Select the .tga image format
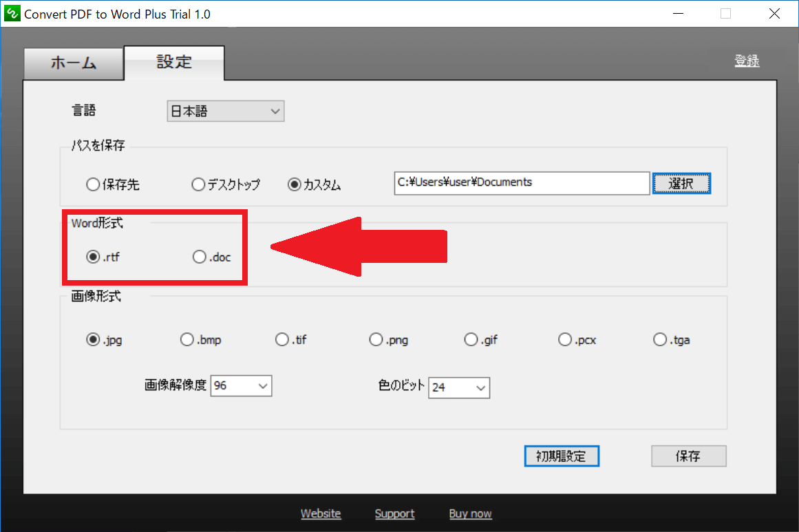Image resolution: width=799 pixels, height=532 pixels. [659, 339]
